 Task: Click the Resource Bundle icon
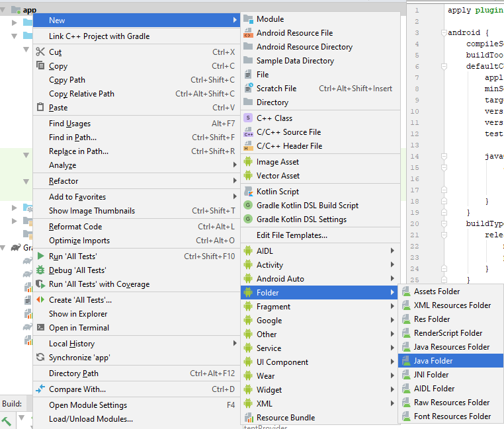pyautogui.click(x=249, y=418)
